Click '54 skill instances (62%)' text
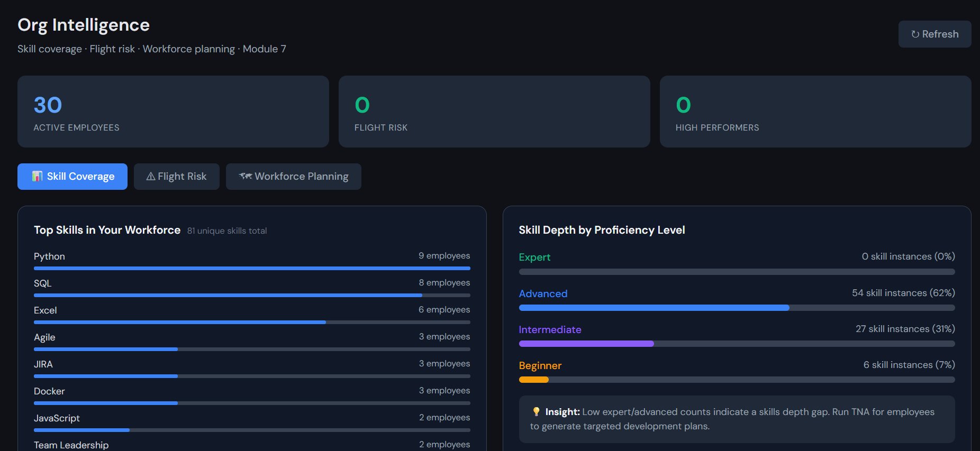Viewport: 980px width, 451px height. point(903,293)
